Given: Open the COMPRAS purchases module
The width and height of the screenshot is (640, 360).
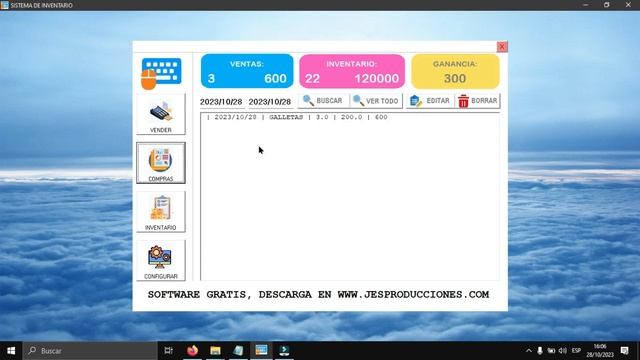Looking at the screenshot, I should (x=161, y=163).
